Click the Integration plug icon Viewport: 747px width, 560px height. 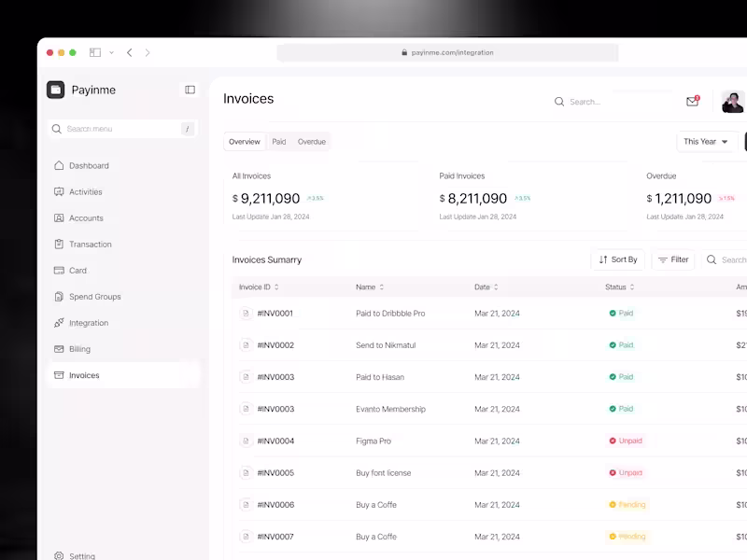(x=59, y=323)
